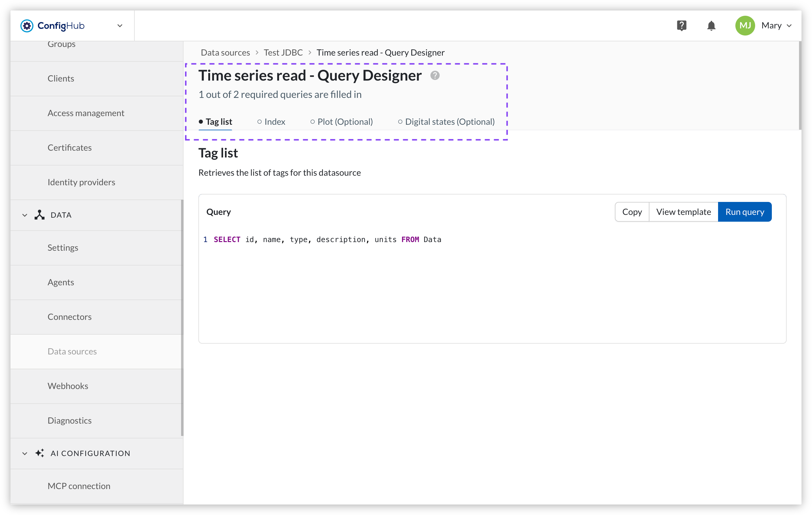Open Access management in the sidebar
812x515 pixels.
[x=97, y=113]
